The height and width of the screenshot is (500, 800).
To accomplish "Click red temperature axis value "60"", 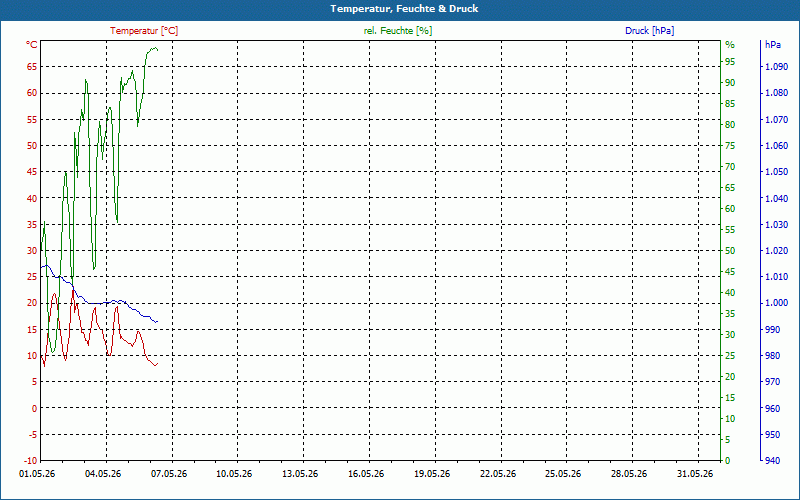I will [x=32, y=93].
